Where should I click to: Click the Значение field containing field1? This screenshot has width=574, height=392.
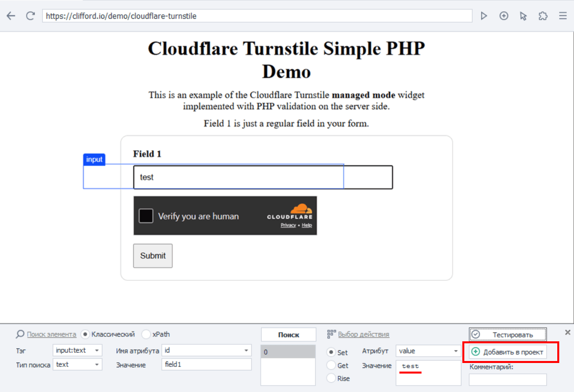tap(207, 364)
